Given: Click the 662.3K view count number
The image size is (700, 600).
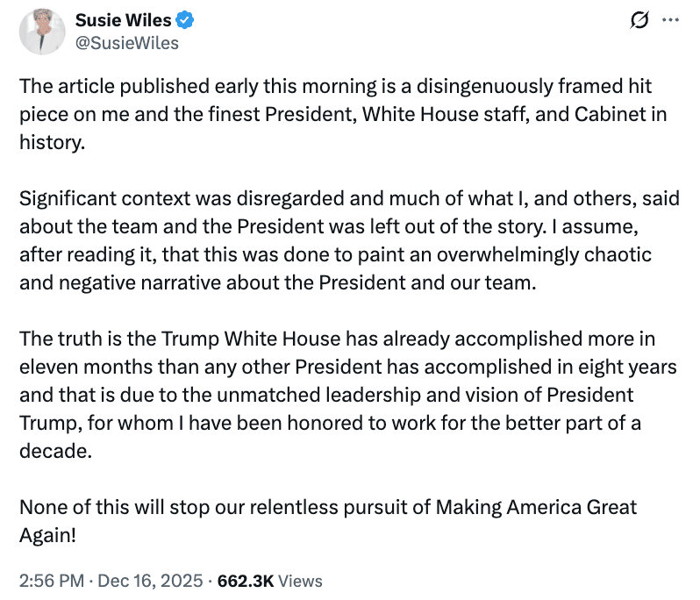Looking at the screenshot, I should pos(246,581).
